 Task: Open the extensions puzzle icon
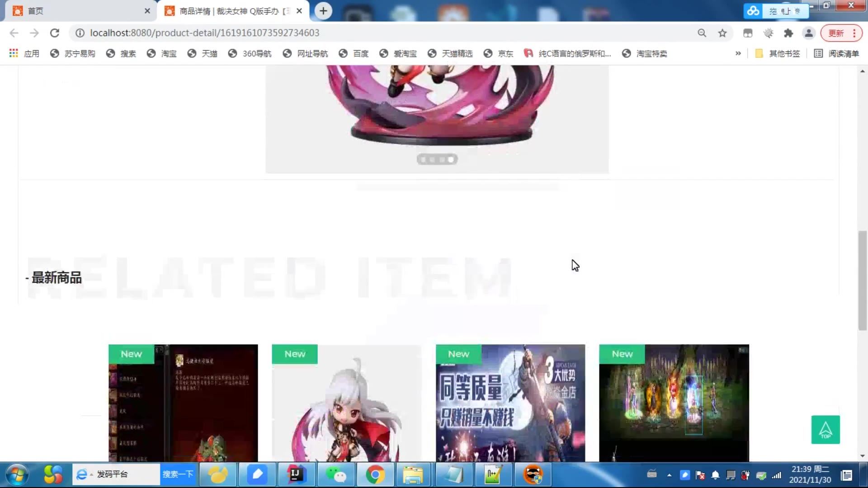pyautogui.click(x=788, y=33)
